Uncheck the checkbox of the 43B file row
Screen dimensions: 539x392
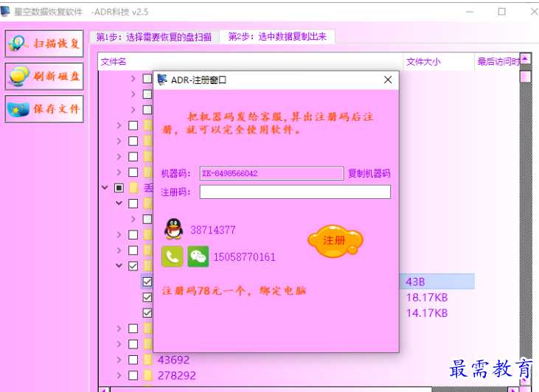tap(147, 281)
